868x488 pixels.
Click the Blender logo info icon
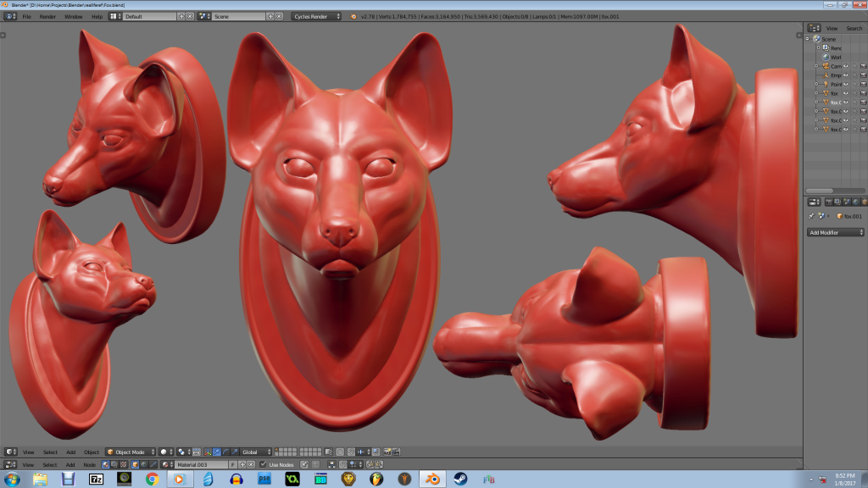(353, 16)
